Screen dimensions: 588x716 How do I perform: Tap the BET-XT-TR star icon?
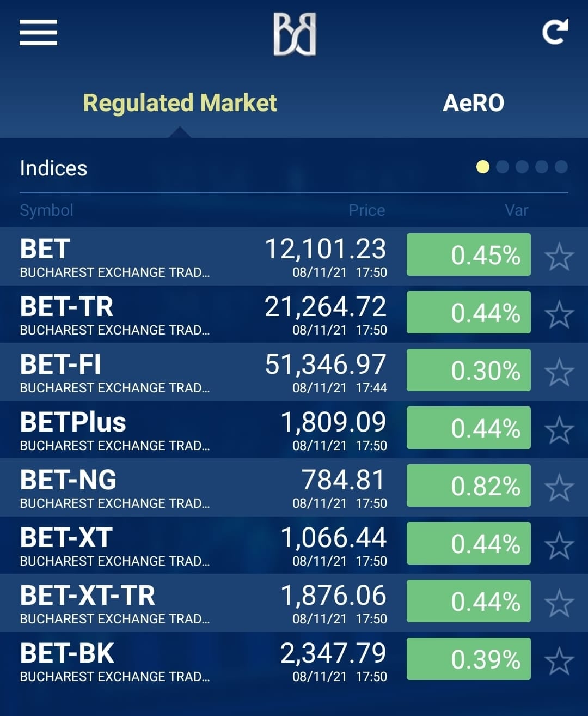(x=559, y=604)
